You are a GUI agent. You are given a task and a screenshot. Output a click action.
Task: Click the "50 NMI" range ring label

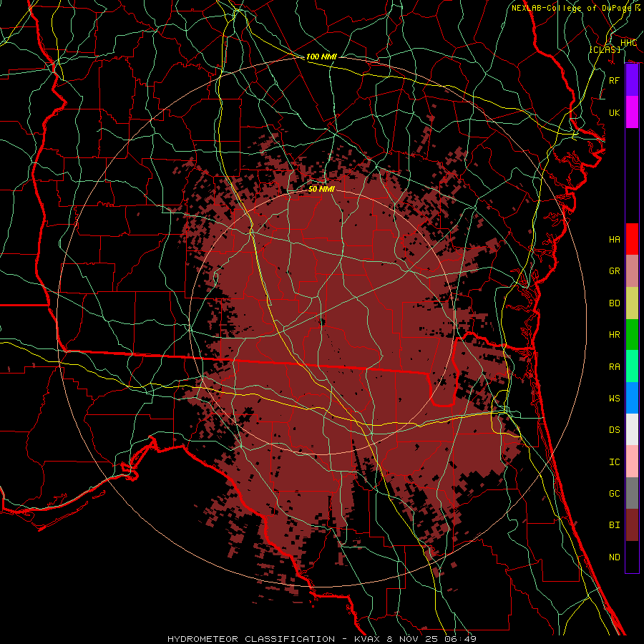tap(321, 189)
